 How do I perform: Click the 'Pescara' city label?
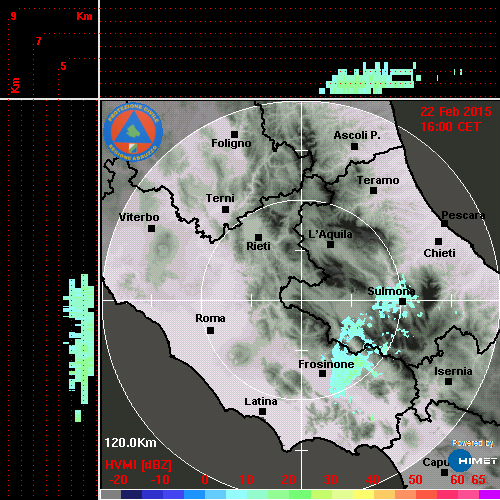pos(463,215)
